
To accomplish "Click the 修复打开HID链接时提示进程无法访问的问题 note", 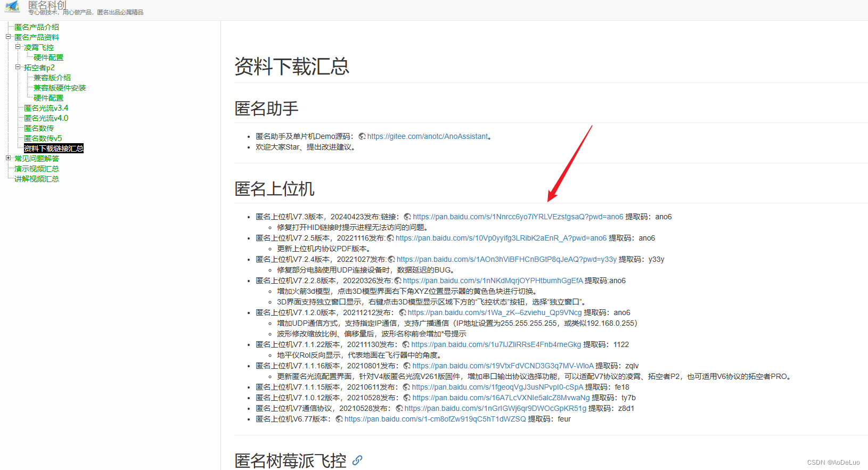I will coord(353,228).
